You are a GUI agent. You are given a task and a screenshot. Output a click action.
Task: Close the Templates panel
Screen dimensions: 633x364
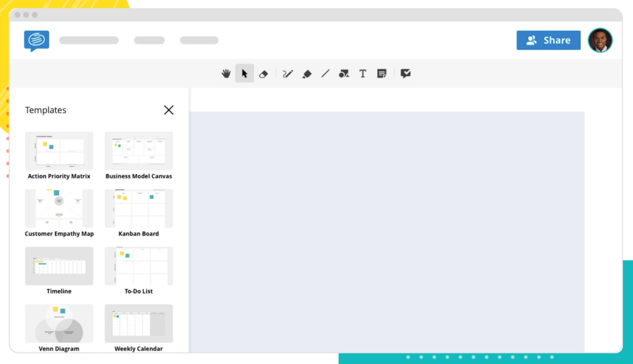(x=169, y=110)
